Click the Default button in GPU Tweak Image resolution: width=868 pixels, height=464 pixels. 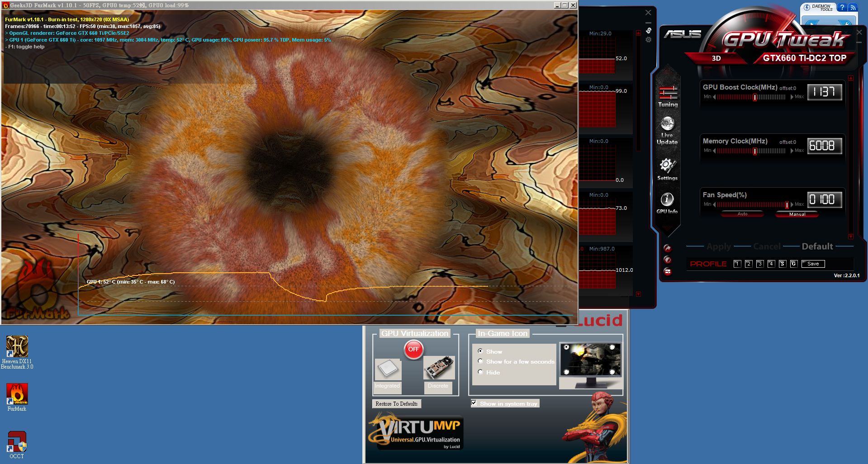(x=817, y=246)
